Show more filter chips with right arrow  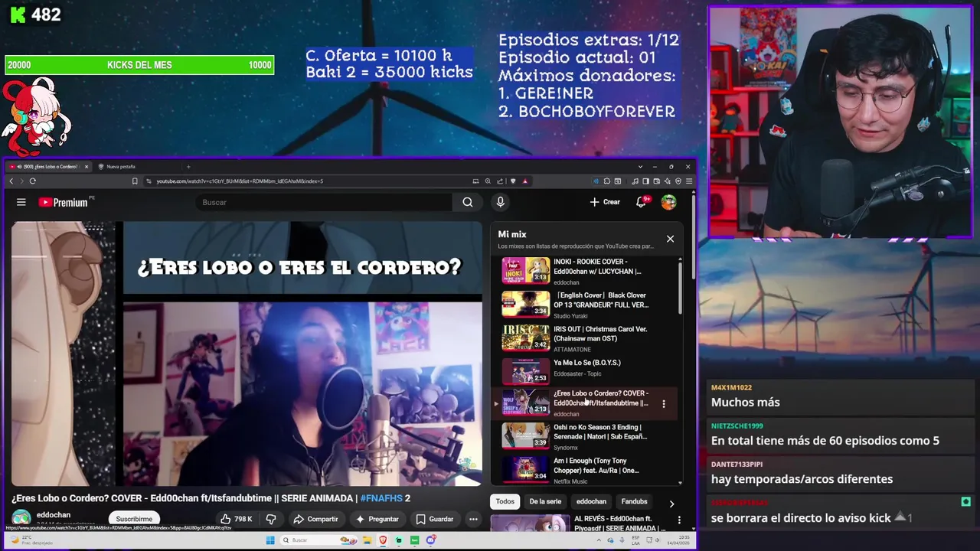coord(671,504)
